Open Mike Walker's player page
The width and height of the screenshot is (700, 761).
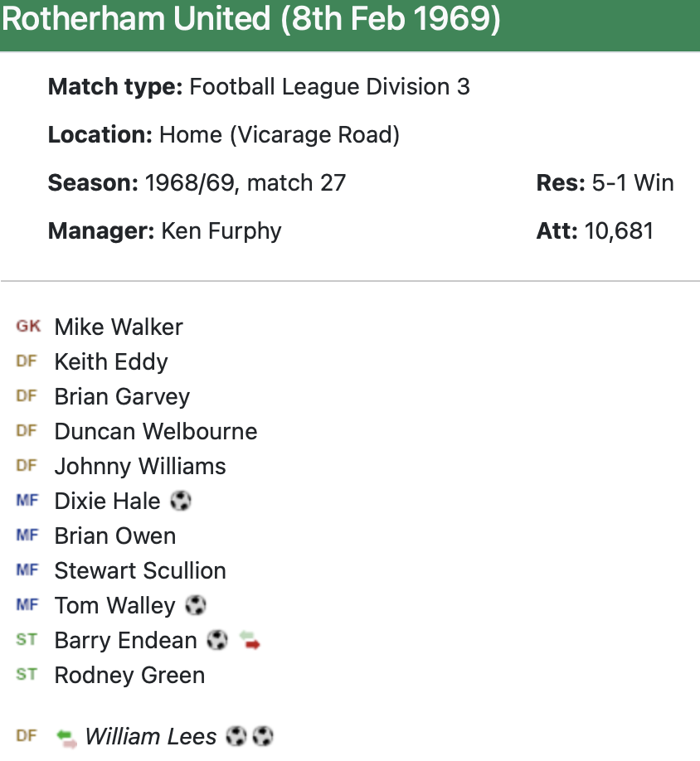coord(119,327)
